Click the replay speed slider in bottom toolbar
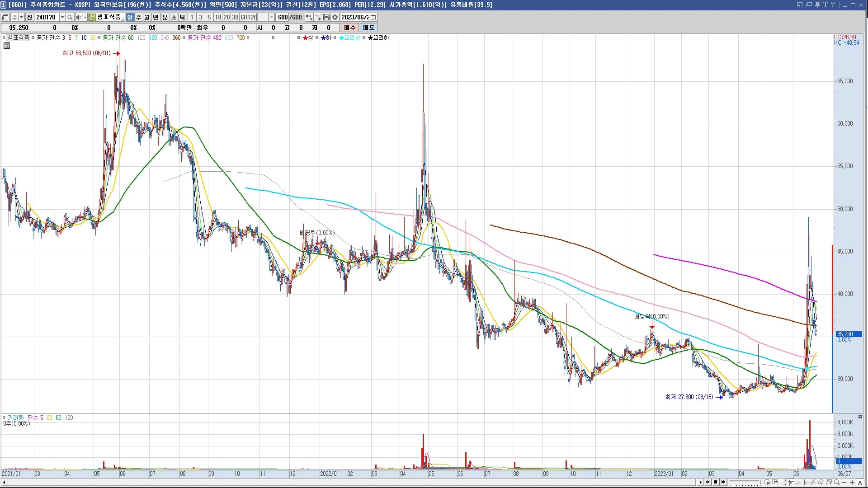Screen dimensions: 868x488 (745, 482)
